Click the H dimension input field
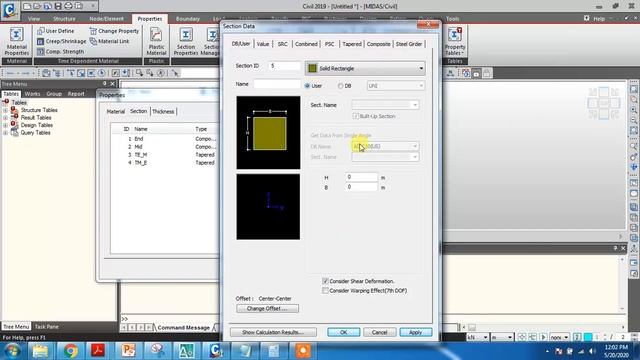 coord(361,177)
